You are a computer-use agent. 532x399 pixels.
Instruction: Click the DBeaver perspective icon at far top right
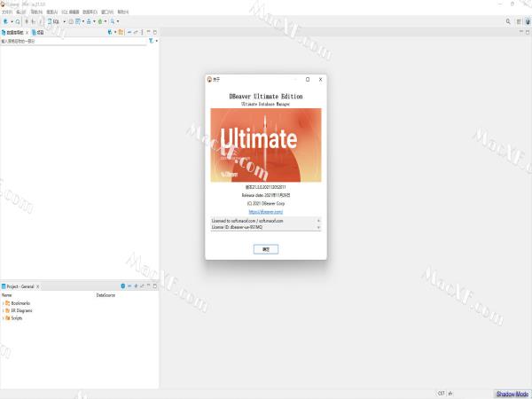pos(528,21)
